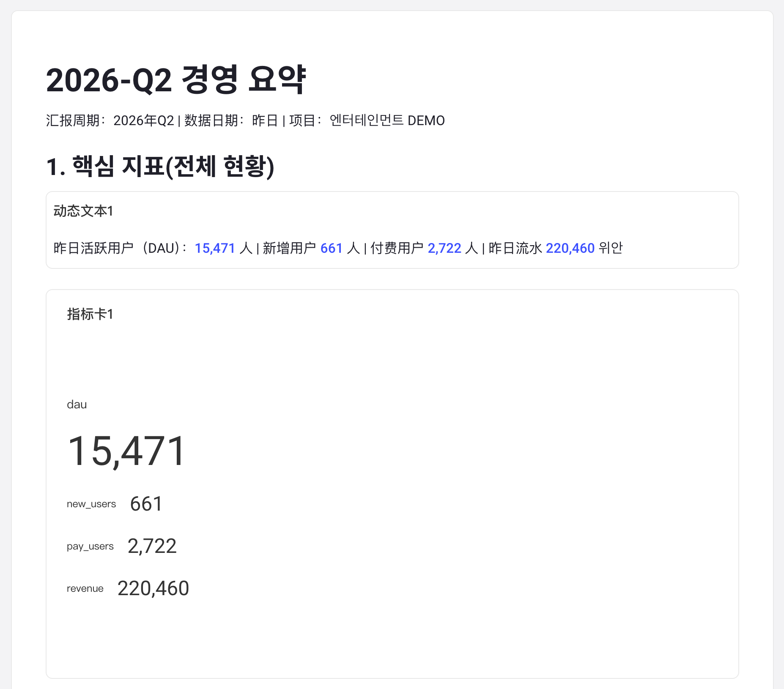Viewport: 784px width, 689px height.
Task: Click blue revenue value 220,460 in text
Action: 570,248
